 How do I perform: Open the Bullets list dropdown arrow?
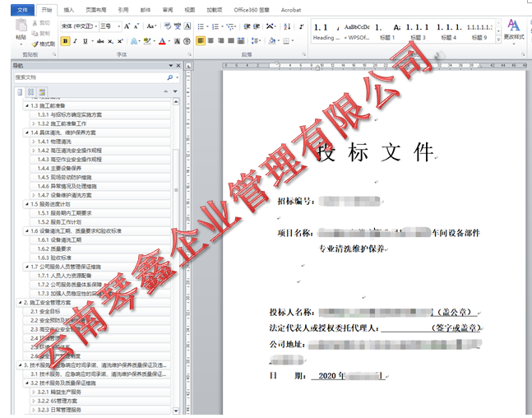pos(207,26)
